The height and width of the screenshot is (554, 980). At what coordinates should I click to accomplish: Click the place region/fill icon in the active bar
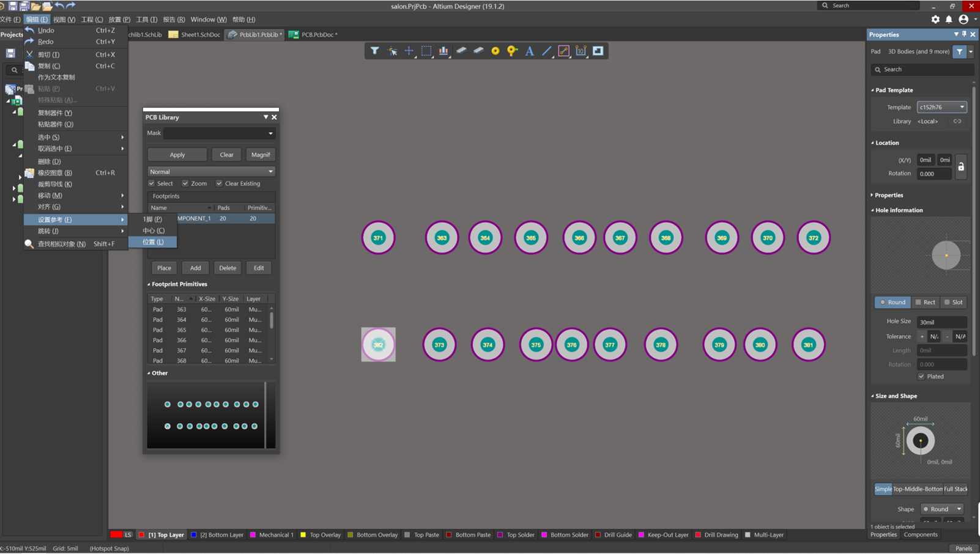(x=598, y=51)
